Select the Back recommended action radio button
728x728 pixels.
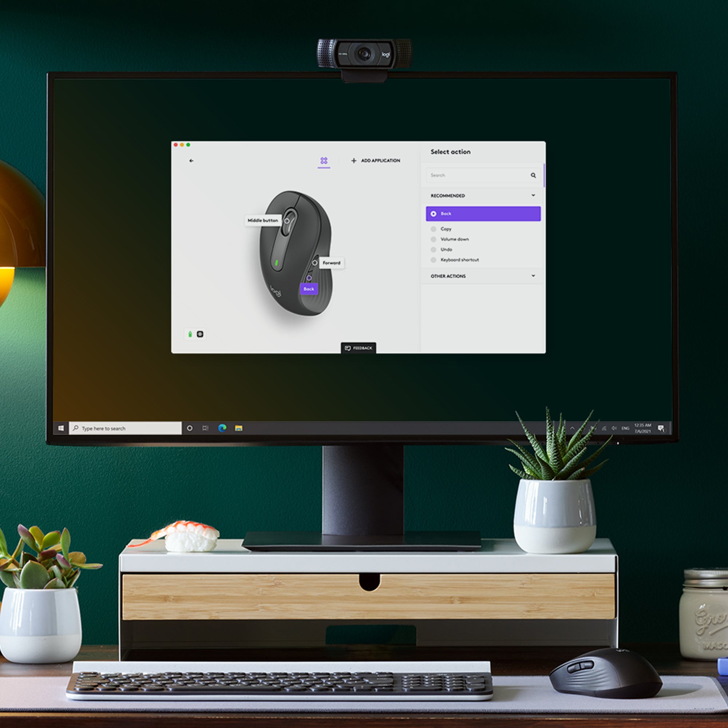click(x=434, y=213)
